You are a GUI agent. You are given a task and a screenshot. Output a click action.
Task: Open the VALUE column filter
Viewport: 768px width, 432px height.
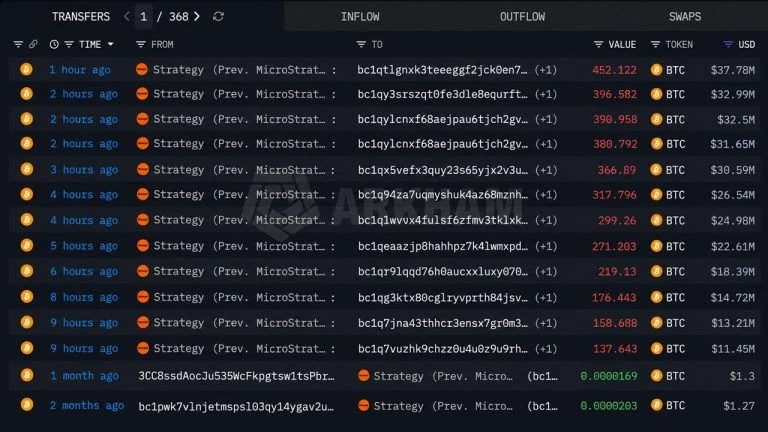pos(598,45)
